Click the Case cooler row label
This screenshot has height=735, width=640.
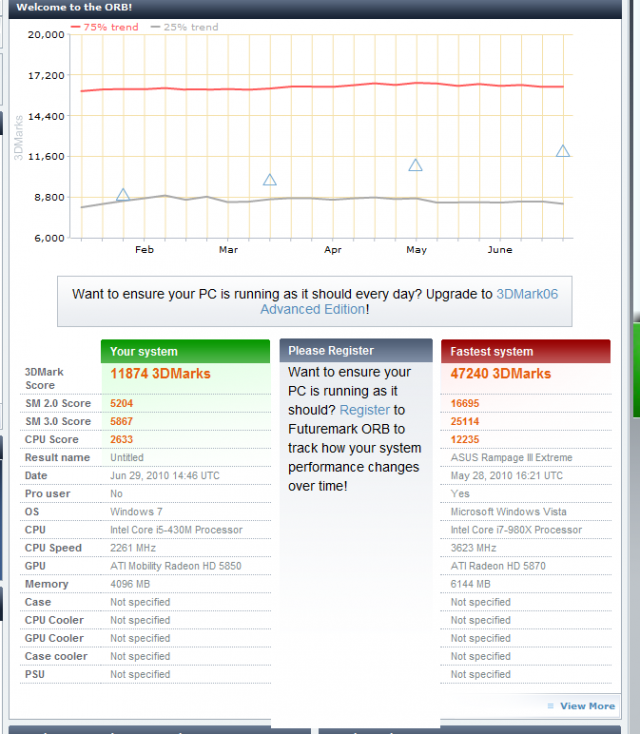56,656
